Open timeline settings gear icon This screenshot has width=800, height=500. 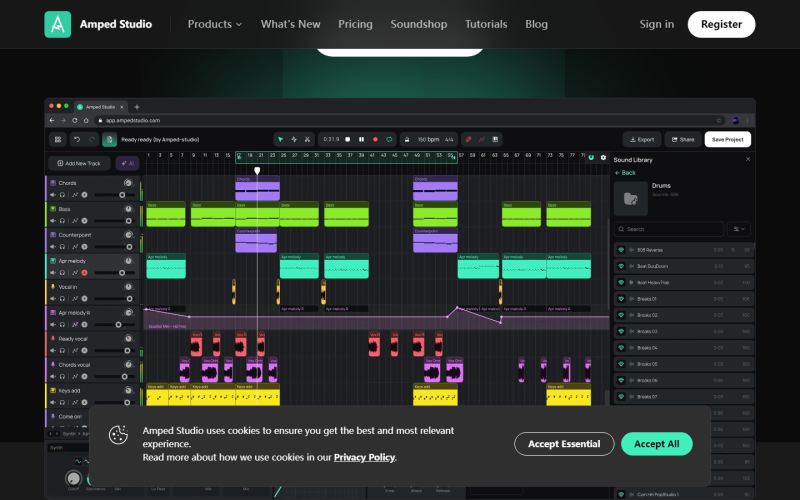603,158
